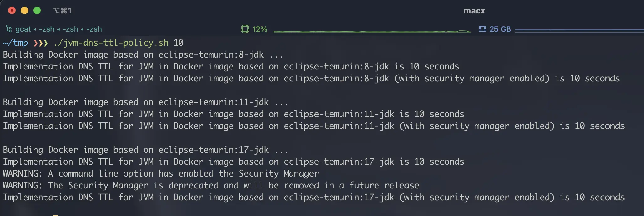The width and height of the screenshot is (644, 216).
Task: Select the first -zsh job entry
Action: (46, 29)
